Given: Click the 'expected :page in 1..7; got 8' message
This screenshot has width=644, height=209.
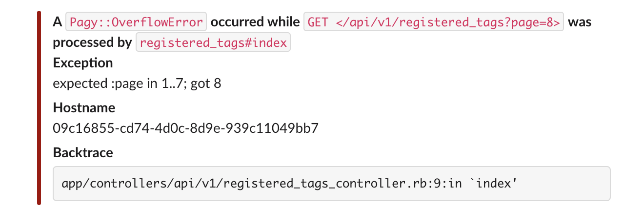Looking at the screenshot, I should 137,84.
